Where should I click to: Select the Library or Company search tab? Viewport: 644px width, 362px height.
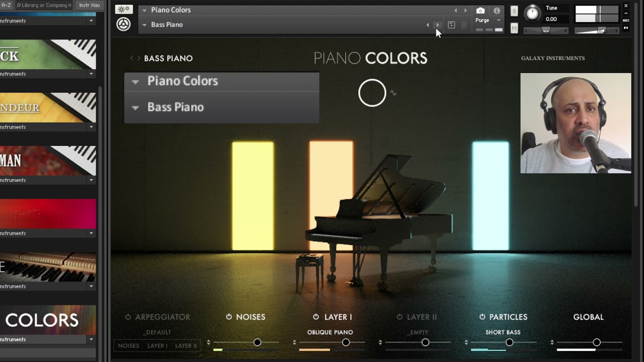click(x=44, y=5)
